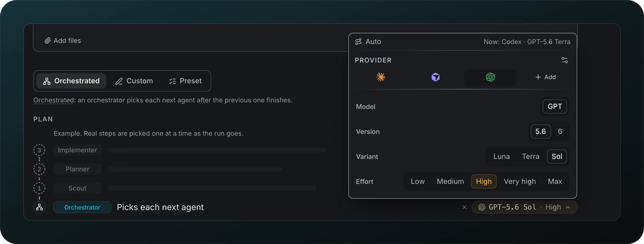Select version 5.6

[540, 132]
